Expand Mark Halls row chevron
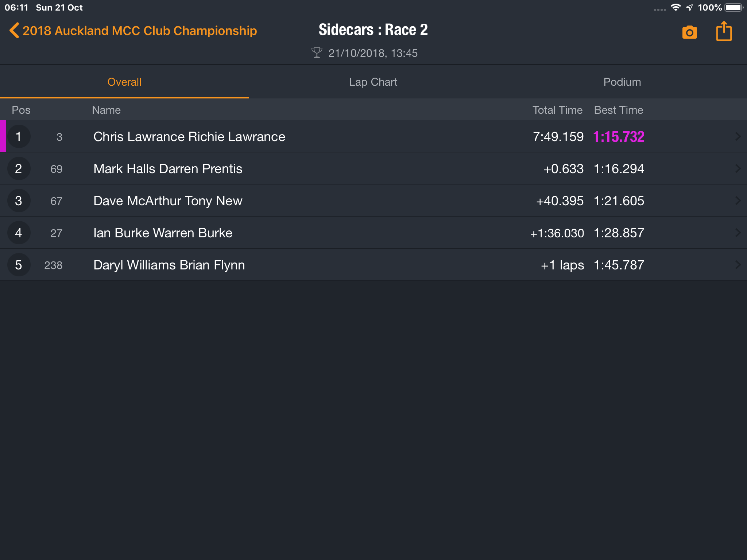The height and width of the screenshot is (560, 747). click(x=738, y=168)
